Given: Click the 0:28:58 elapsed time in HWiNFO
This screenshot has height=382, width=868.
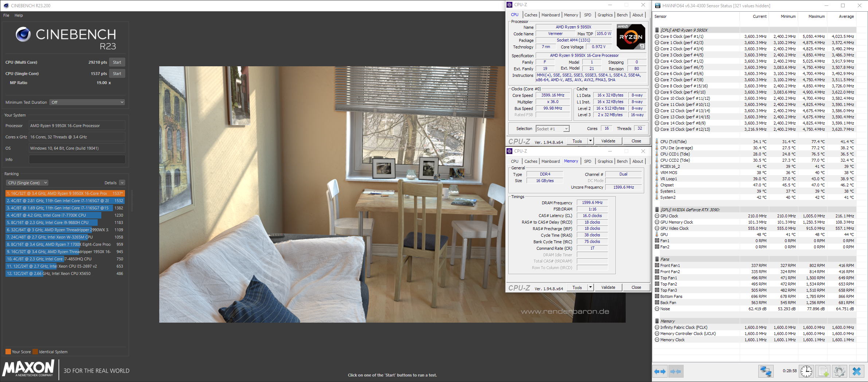Looking at the screenshot, I should (x=790, y=371).
